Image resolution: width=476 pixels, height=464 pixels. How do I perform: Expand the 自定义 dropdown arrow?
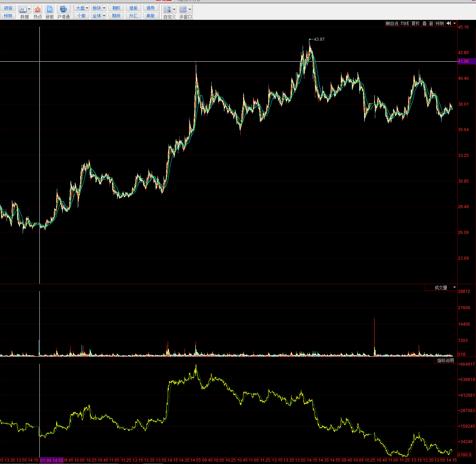[174, 9]
